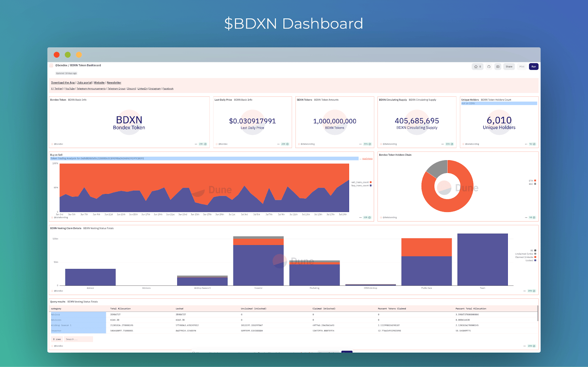Click the Updated 18 days ago badge
This screenshot has height=367, width=588.
pyautogui.click(x=66, y=73)
